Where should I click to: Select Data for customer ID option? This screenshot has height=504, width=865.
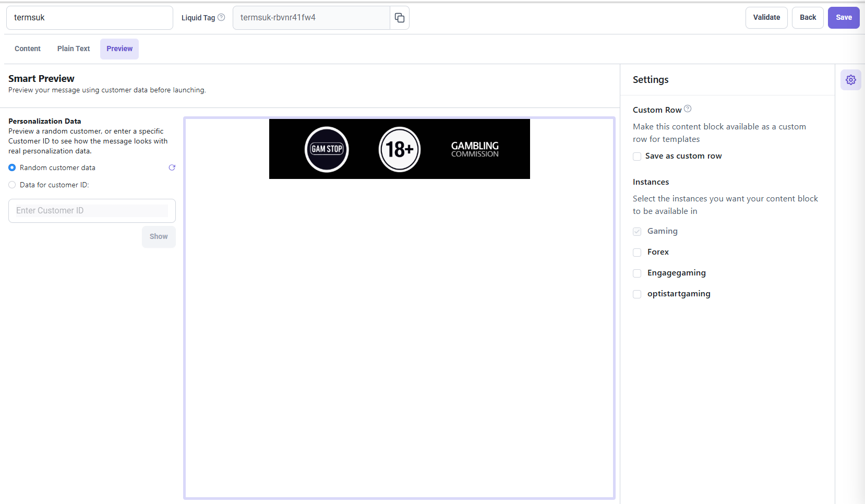(x=12, y=185)
